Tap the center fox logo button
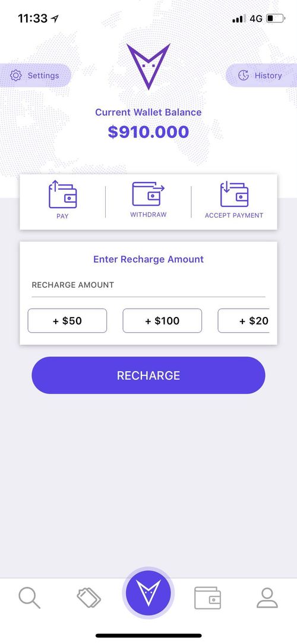Image resolution: width=297 pixels, height=644 pixels. click(x=148, y=593)
